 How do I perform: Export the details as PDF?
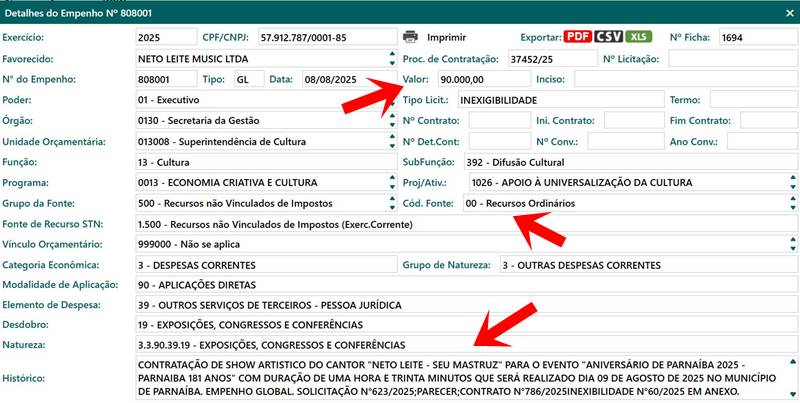pyautogui.click(x=577, y=37)
